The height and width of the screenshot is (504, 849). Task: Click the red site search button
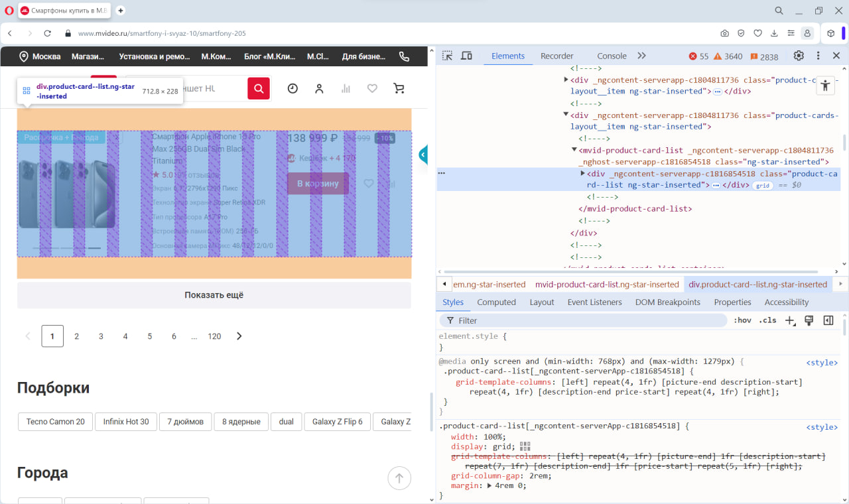(x=259, y=88)
